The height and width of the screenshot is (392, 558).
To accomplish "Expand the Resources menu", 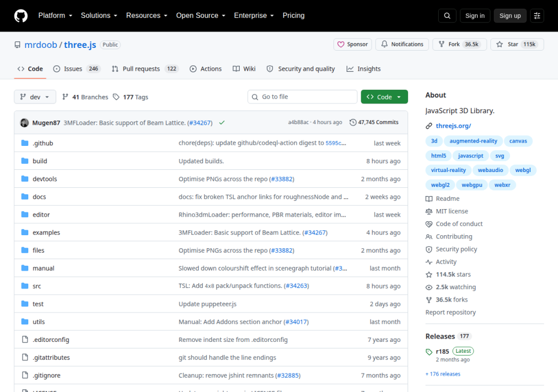I will [147, 16].
